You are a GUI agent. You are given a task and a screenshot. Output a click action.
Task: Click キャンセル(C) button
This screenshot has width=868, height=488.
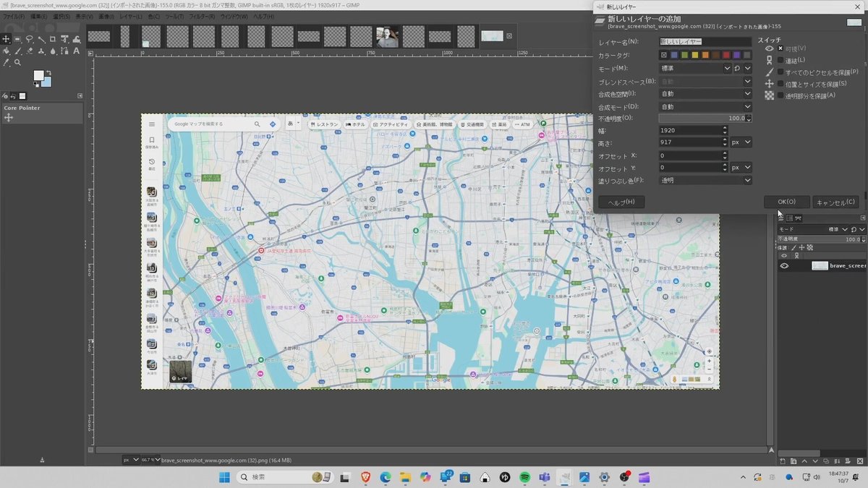pos(835,202)
